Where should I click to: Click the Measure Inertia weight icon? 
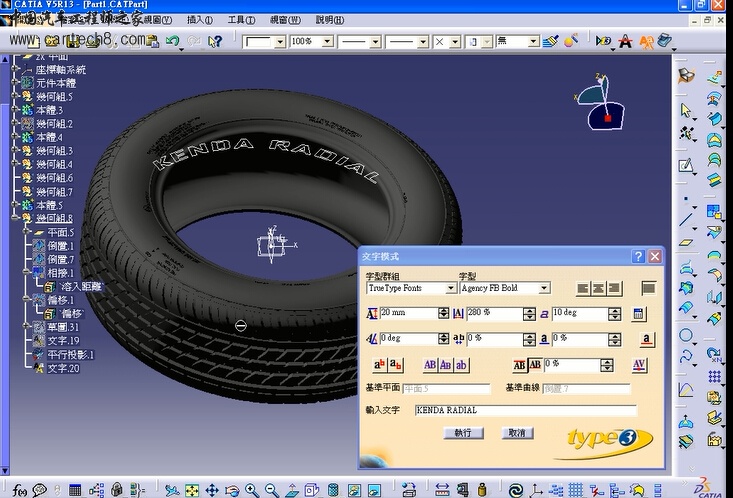tap(482, 490)
